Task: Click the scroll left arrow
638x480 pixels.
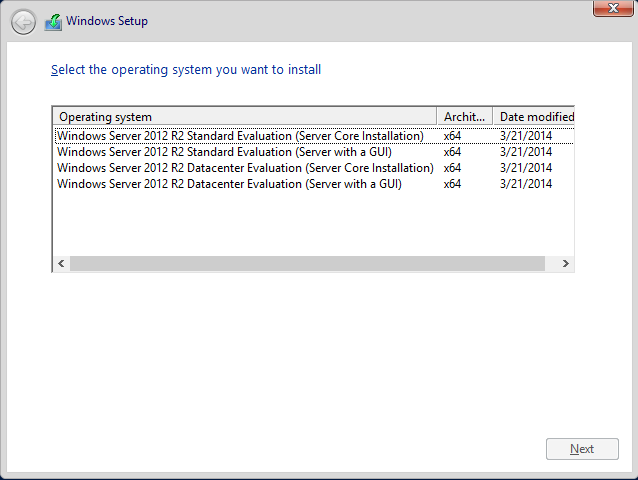Action: tap(61, 263)
